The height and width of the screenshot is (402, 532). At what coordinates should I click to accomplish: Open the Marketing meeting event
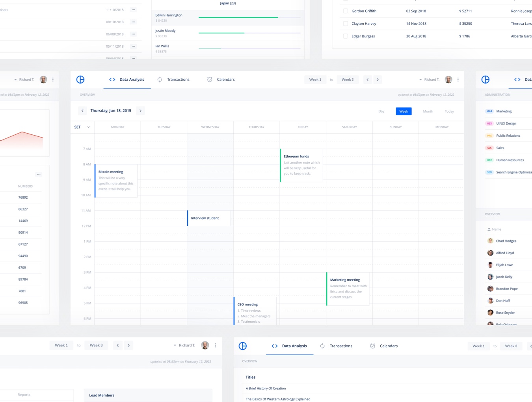point(348,288)
